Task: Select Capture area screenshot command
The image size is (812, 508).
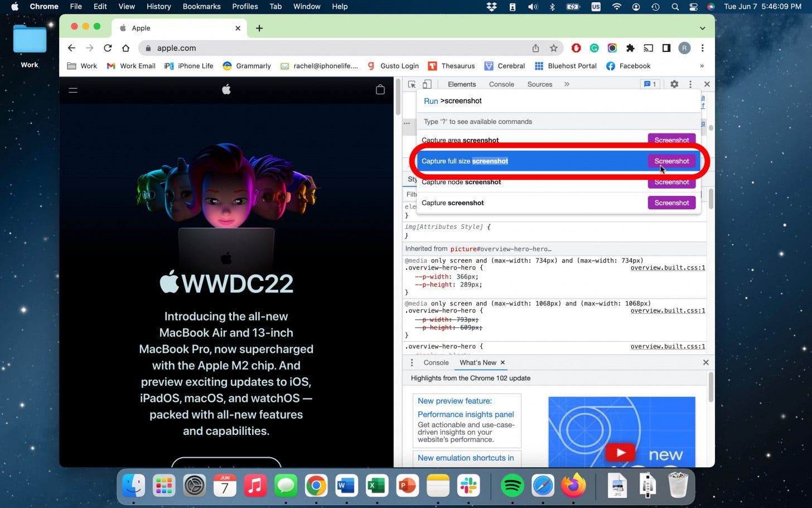Action: [x=558, y=140]
